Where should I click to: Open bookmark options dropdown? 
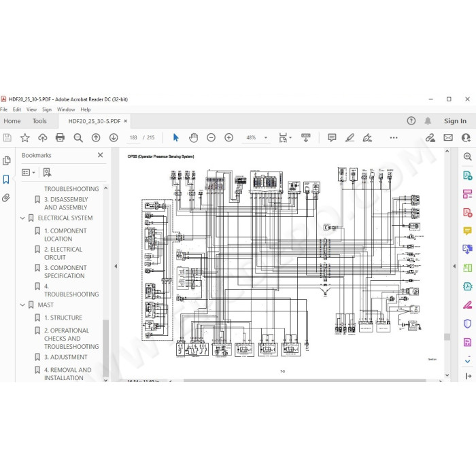pos(29,173)
